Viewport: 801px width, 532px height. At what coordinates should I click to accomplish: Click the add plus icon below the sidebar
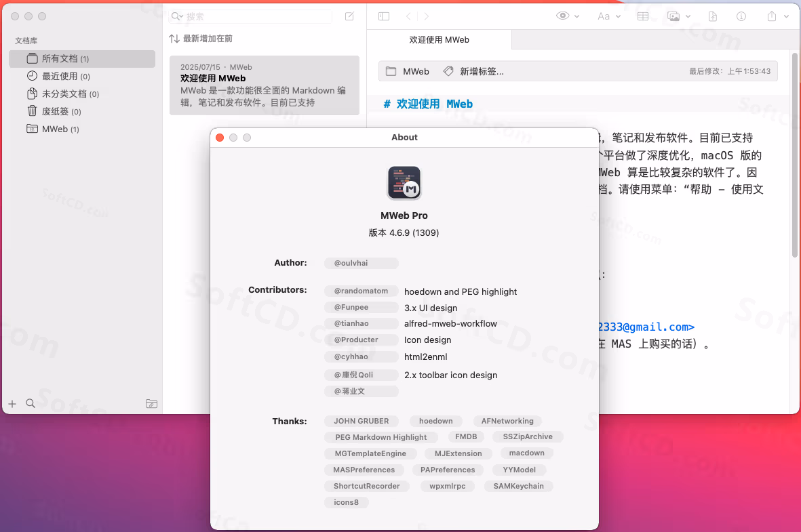pyautogui.click(x=12, y=404)
